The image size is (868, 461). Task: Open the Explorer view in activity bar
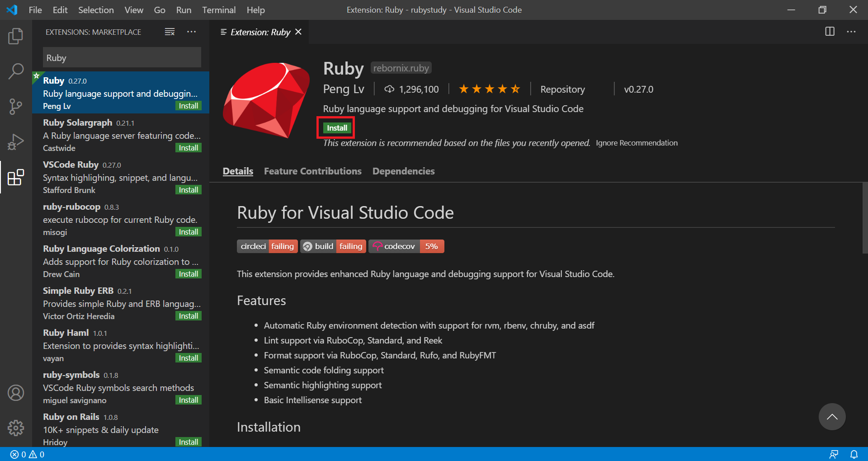coord(16,36)
